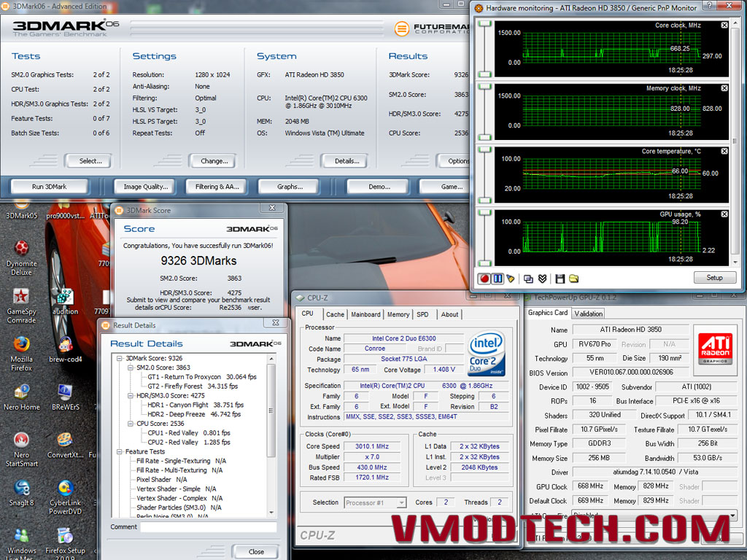
Task: Open the audition desktop icon
Action: [x=65, y=302]
